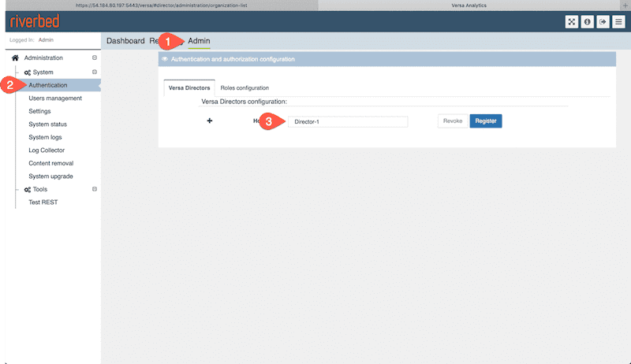Open the hamburger menu icon

click(x=618, y=22)
